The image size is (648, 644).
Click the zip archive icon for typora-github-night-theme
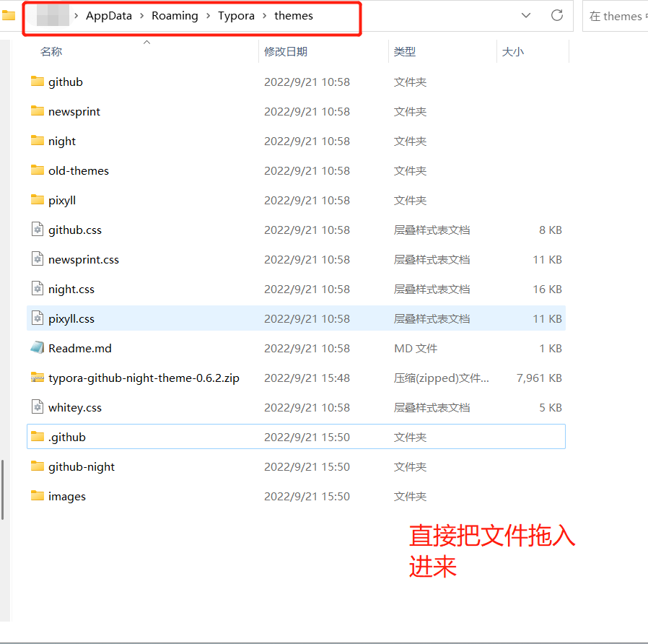coord(38,377)
